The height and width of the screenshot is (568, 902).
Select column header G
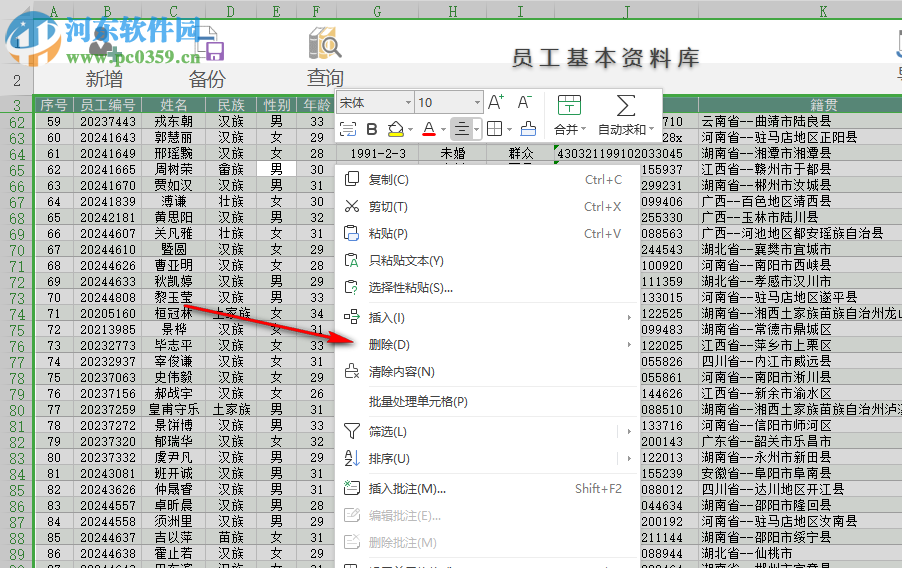pyautogui.click(x=377, y=11)
